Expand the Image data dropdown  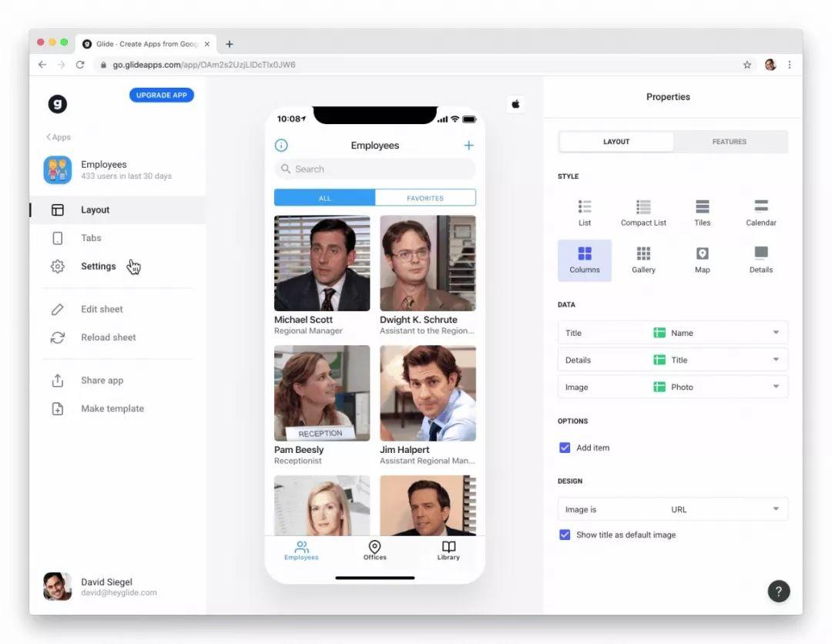pyautogui.click(x=673, y=387)
